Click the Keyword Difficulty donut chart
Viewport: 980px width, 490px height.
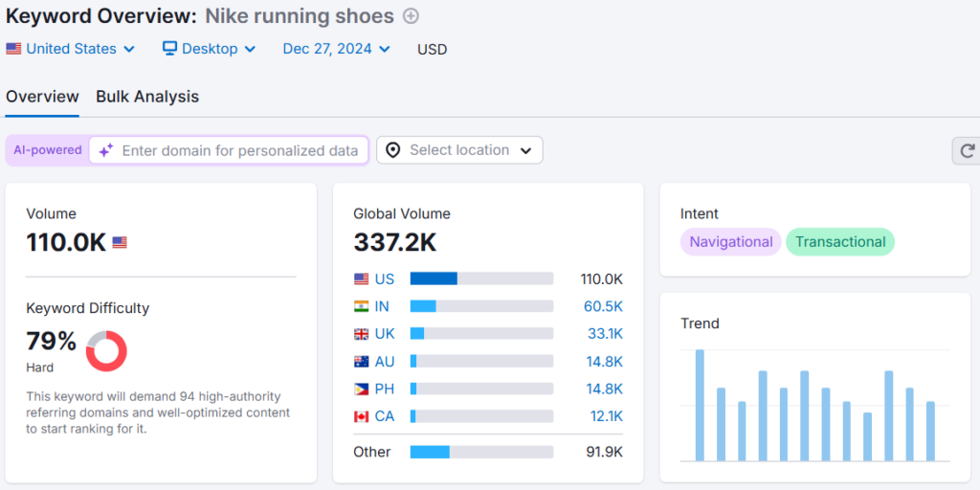106,351
